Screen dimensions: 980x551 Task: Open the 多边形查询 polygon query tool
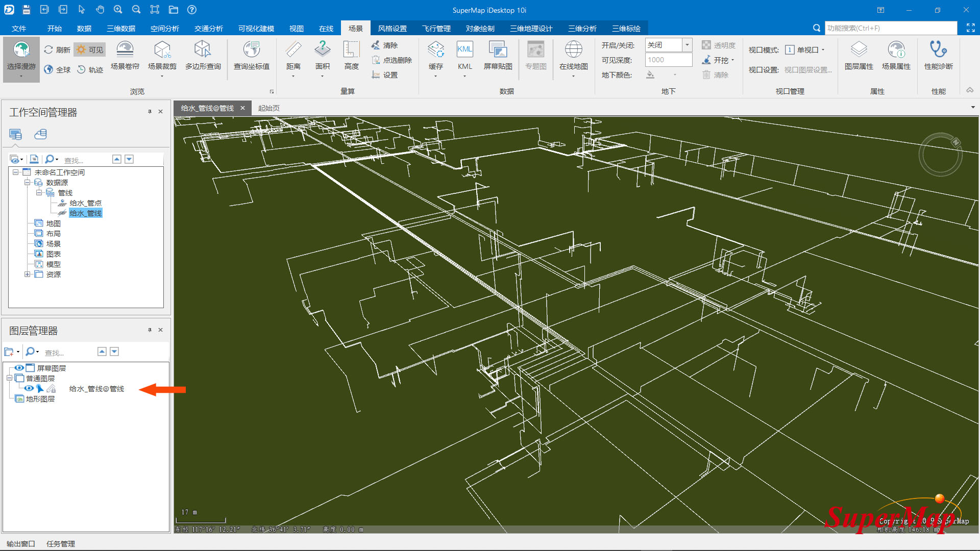click(x=203, y=50)
